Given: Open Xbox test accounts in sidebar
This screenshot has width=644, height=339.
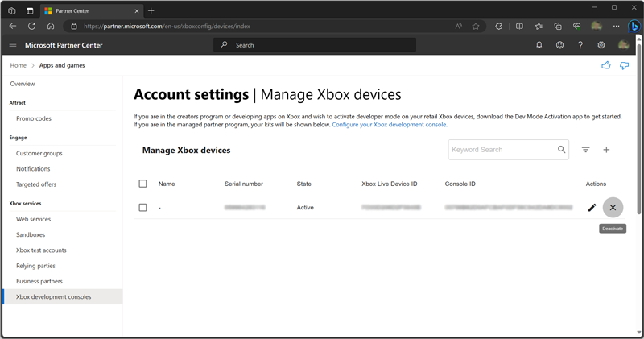Looking at the screenshot, I should click(x=41, y=250).
